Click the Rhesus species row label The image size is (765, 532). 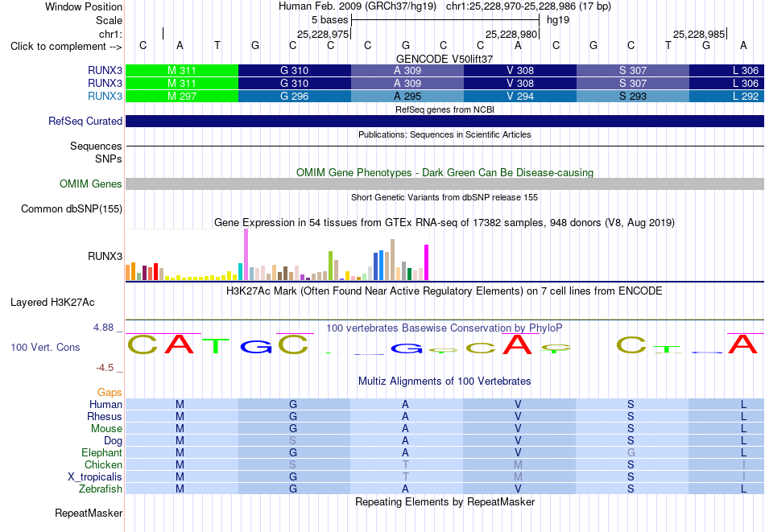pos(105,416)
